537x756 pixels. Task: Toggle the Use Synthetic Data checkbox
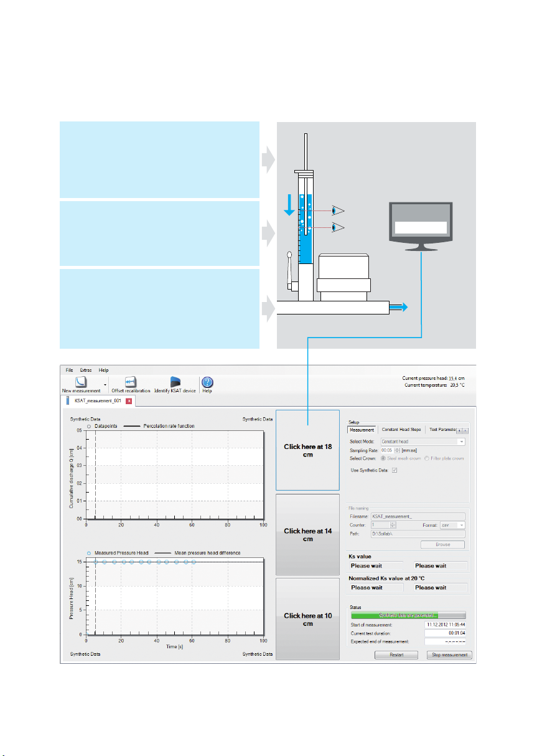click(395, 470)
